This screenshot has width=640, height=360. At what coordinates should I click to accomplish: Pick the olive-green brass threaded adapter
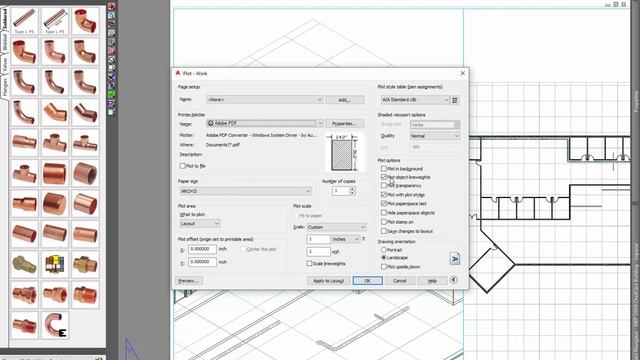click(x=24, y=264)
